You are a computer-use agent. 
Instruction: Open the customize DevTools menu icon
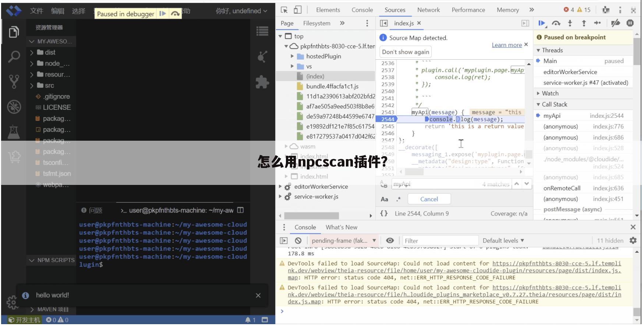pyautogui.click(x=620, y=10)
